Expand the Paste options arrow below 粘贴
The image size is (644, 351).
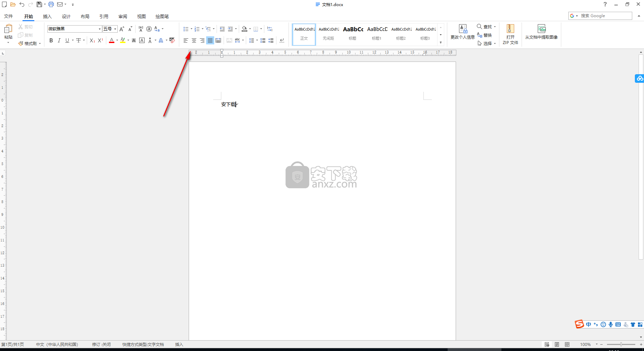(8, 43)
